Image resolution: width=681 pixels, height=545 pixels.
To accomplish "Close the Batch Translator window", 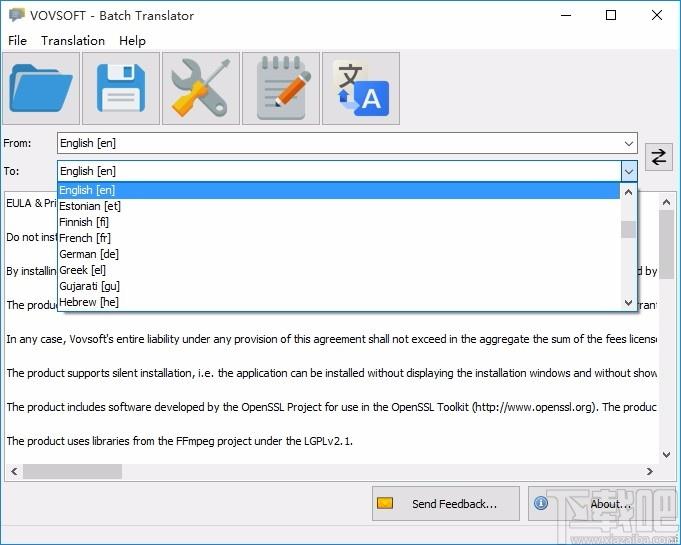I will click(x=657, y=15).
